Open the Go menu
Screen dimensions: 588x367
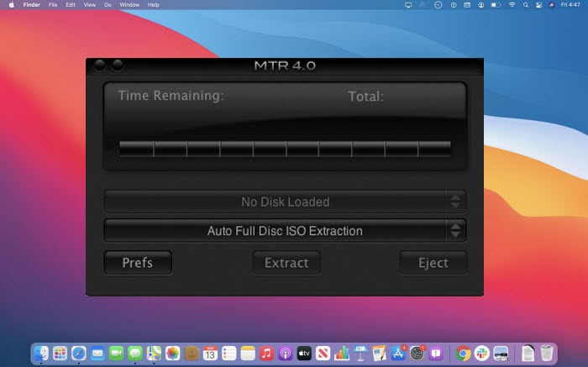pyautogui.click(x=108, y=5)
